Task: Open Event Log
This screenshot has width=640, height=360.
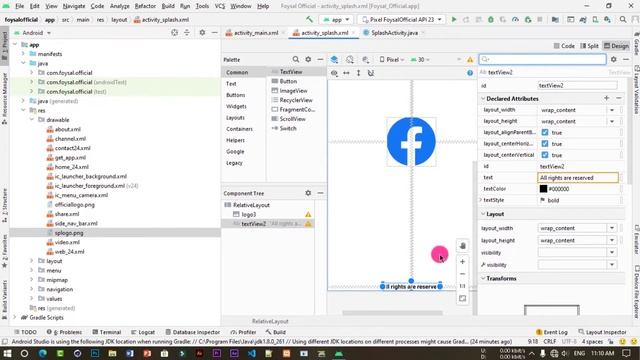Action: click(551, 332)
